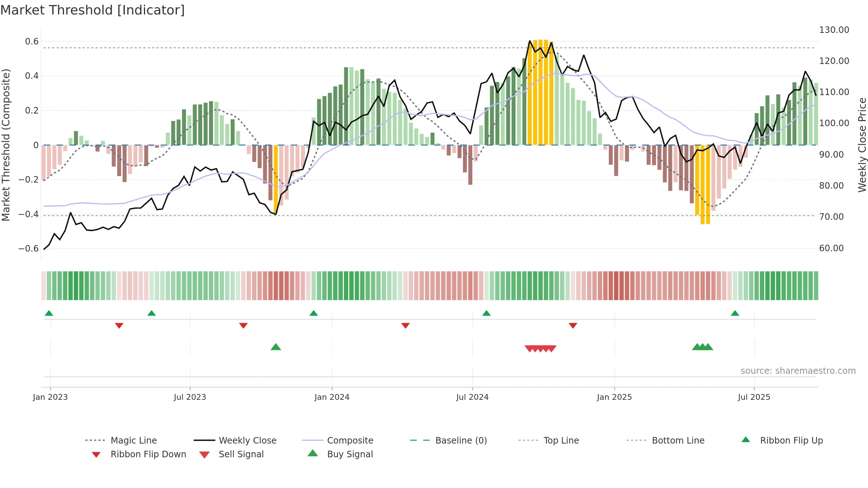The image size is (868, 488).
Task: Click the buy signal triangle near Oct 2023
Action: tap(276, 347)
